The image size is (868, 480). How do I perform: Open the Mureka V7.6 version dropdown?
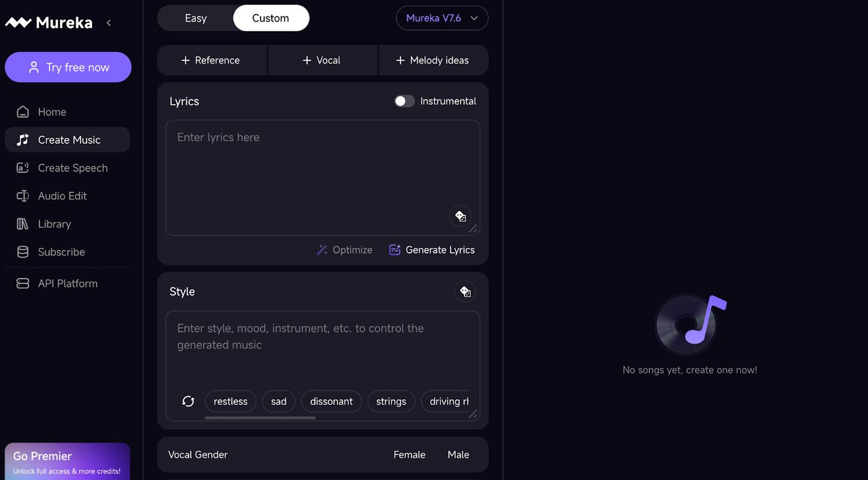pyautogui.click(x=442, y=18)
